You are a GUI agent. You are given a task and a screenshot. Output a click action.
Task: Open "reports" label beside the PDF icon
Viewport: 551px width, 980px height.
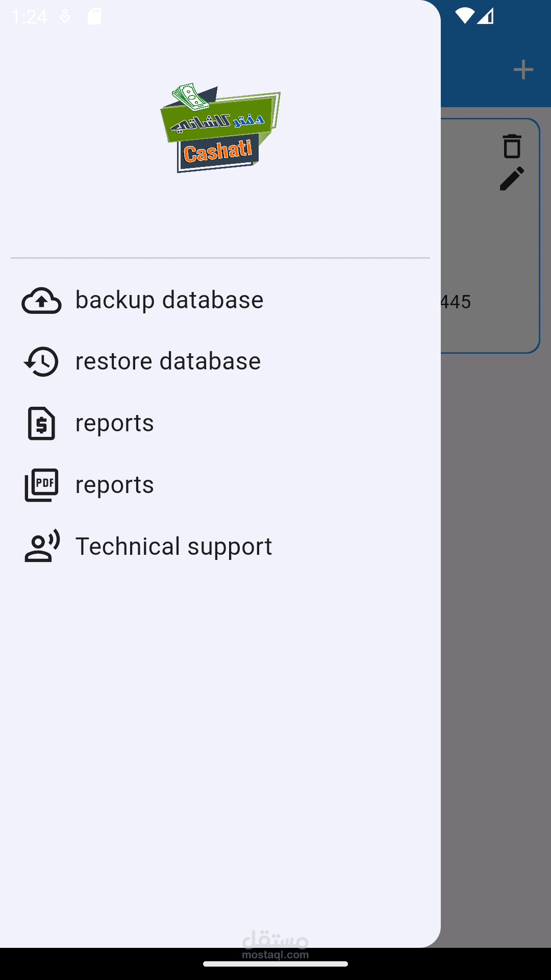point(115,485)
